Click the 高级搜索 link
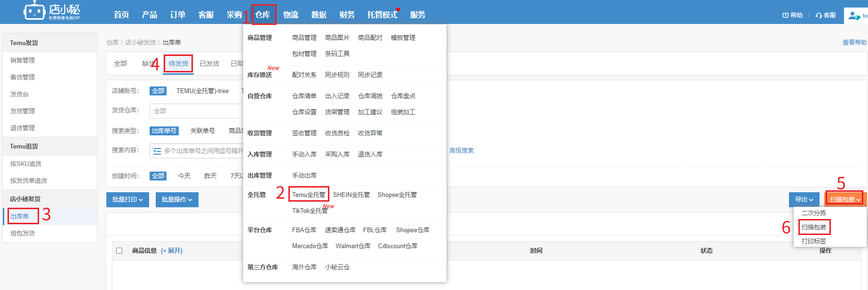The image size is (868, 290). coord(462,150)
